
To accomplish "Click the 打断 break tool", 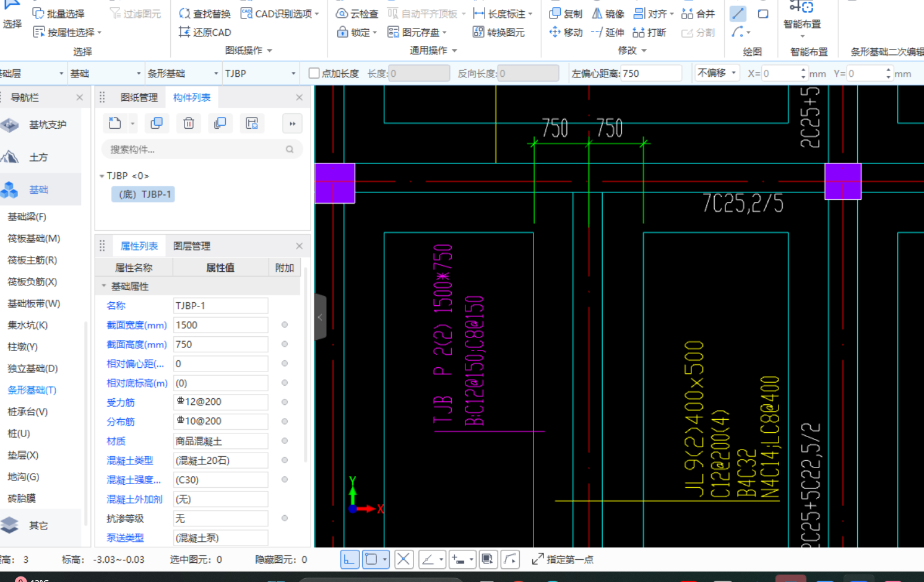I will click(649, 32).
